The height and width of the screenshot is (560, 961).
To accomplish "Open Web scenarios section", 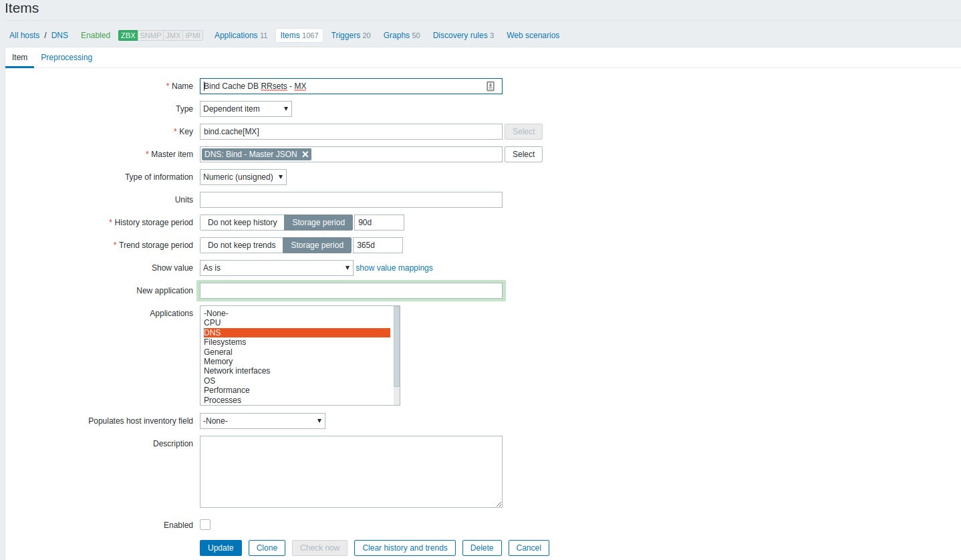I will (x=533, y=35).
